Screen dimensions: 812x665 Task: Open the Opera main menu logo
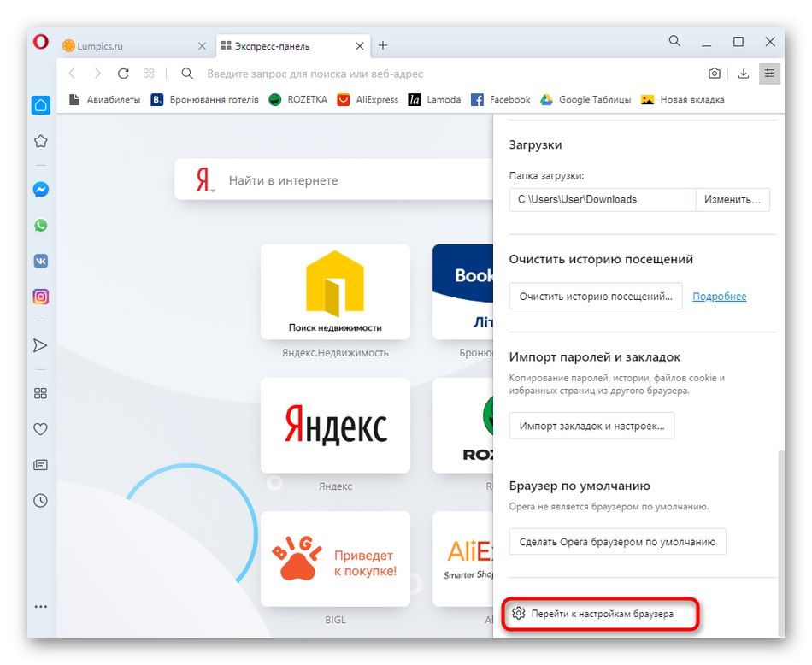pos(41,41)
